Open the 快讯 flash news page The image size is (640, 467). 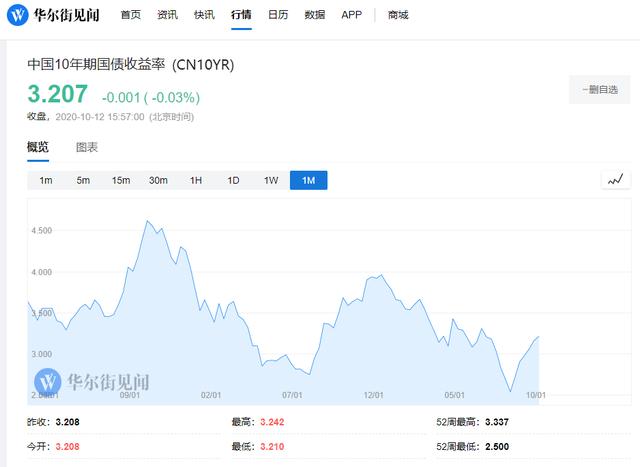(204, 15)
